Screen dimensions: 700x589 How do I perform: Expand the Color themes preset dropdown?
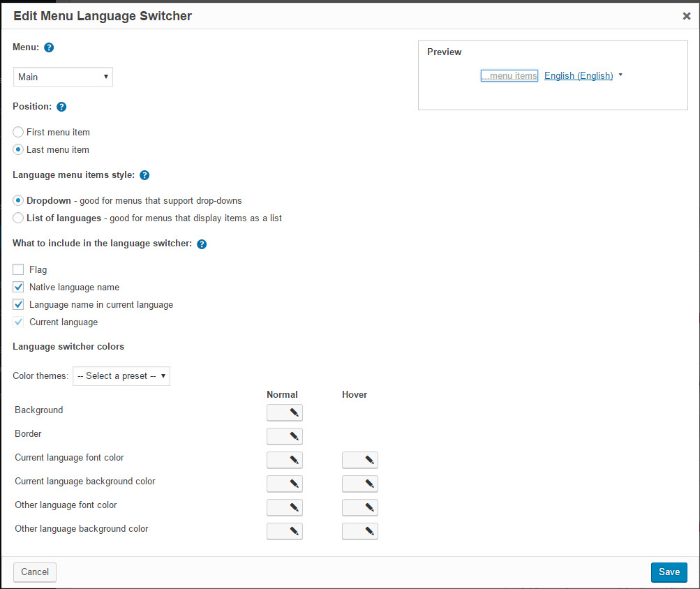tap(121, 376)
